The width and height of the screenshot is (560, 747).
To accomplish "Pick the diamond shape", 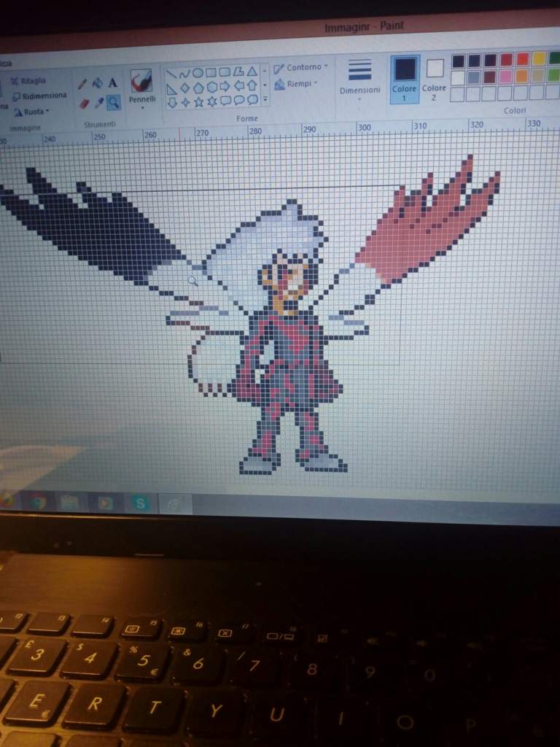I will (185, 88).
